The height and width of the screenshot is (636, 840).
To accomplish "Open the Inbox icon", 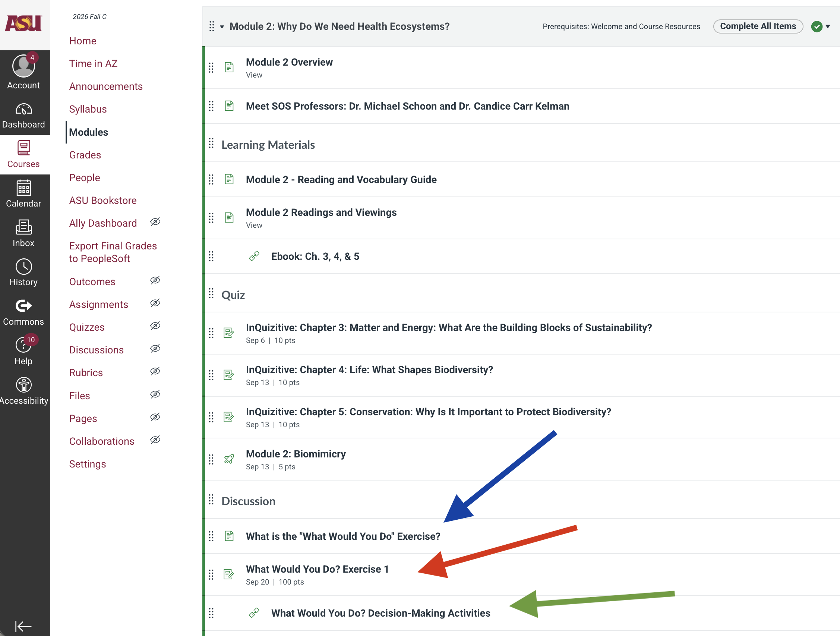I will click(x=23, y=234).
